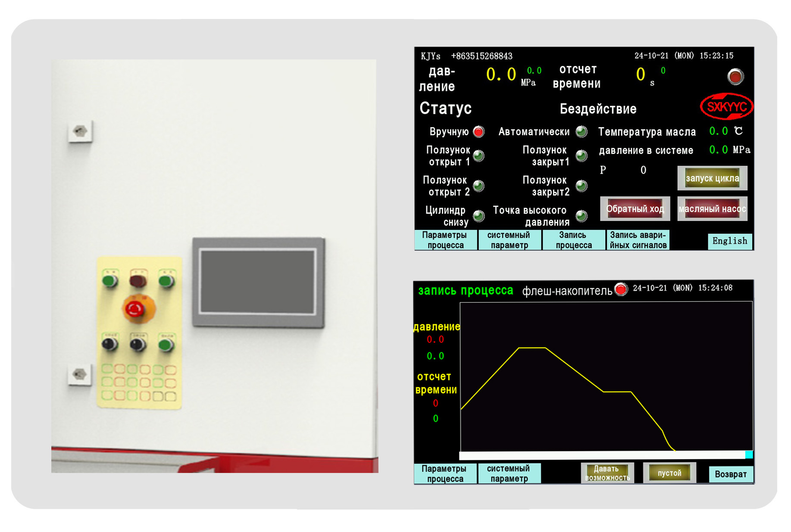Screen dimensions: 791x532
Task: Open Параметры процесса tab on status screen
Action: click(445, 240)
